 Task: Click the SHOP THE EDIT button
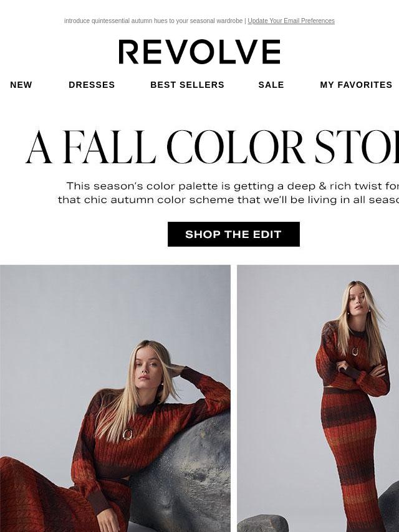[x=234, y=234]
